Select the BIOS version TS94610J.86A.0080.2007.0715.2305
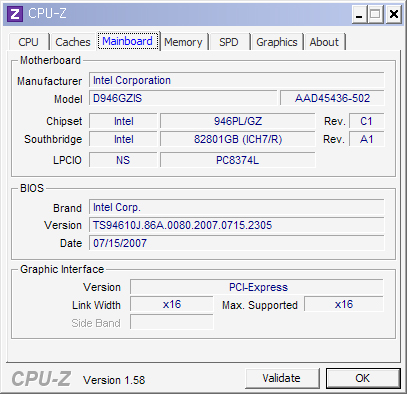This screenshot has height=394, width=407. tap(237, 225)
